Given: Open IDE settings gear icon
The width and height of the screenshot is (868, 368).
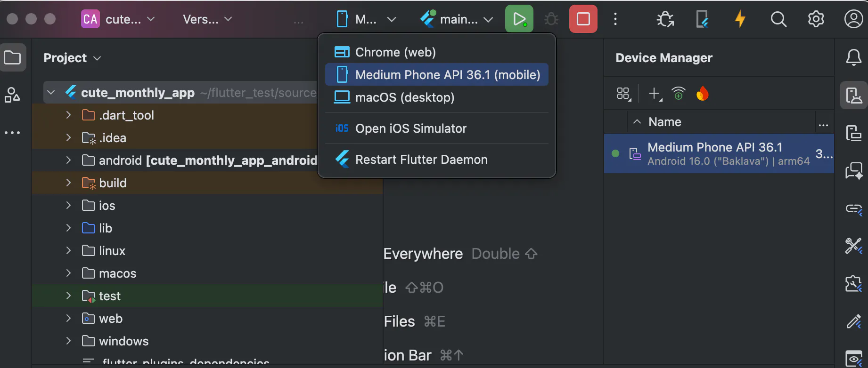Looking at the screenshot, I should (x=816, y=19).
